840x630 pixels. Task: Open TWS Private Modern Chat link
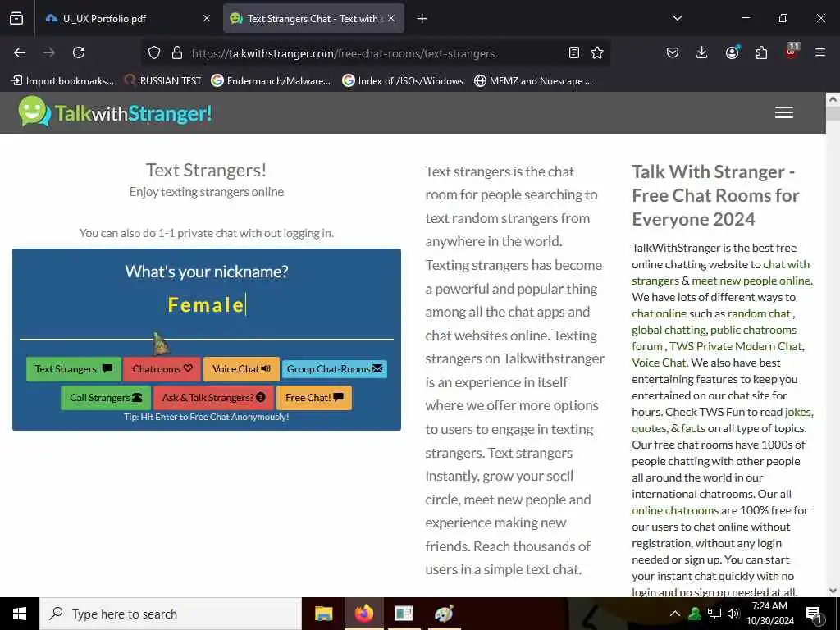tap(736, 346)
